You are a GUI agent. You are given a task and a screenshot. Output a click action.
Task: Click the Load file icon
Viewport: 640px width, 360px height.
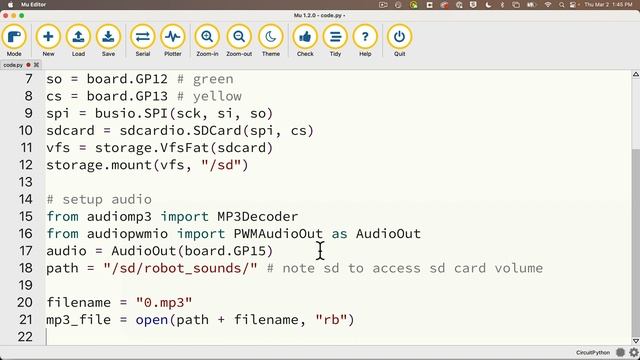pos(78,40)
